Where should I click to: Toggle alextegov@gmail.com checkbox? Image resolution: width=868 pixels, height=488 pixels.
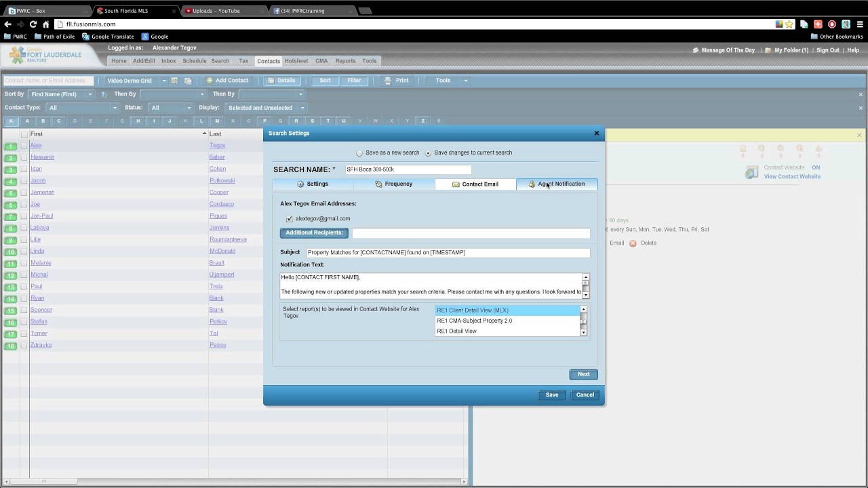click(x=290, y=219)
